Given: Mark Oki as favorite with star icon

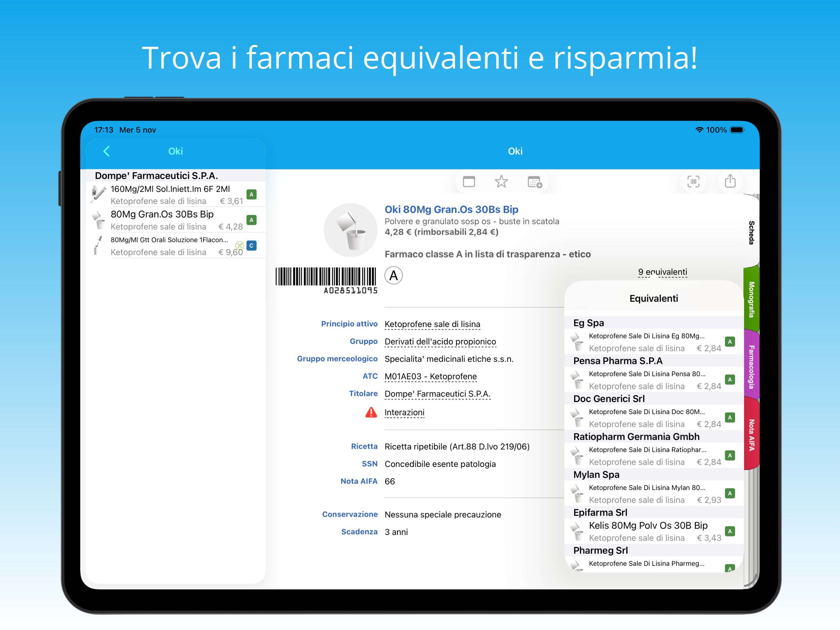Looking at the screenshot, I should [x=501, y=181].
